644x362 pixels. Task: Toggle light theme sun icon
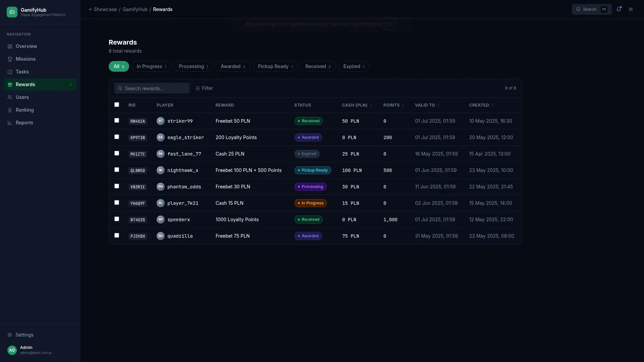click(631, 9)
